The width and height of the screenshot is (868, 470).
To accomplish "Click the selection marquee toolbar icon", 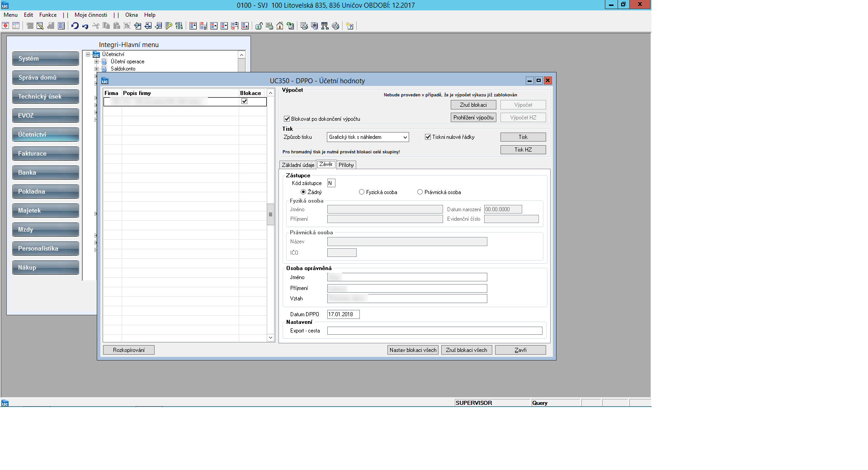I will 127,26.
